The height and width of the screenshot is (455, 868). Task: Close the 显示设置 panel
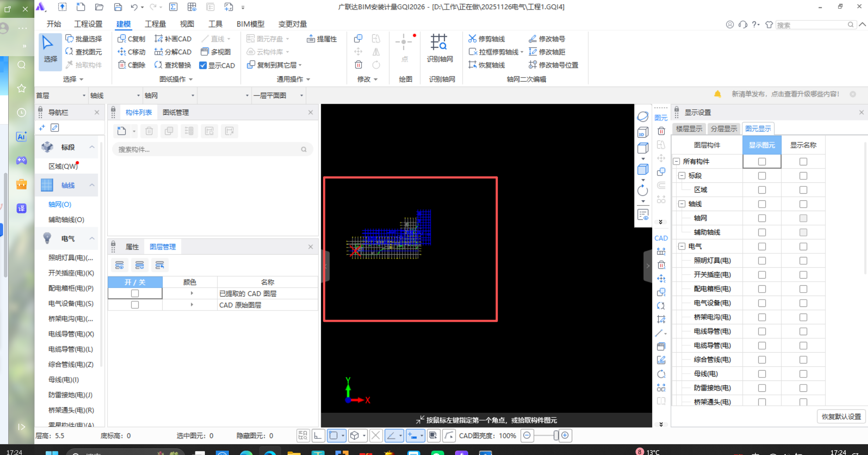click(x=861, y=112)
